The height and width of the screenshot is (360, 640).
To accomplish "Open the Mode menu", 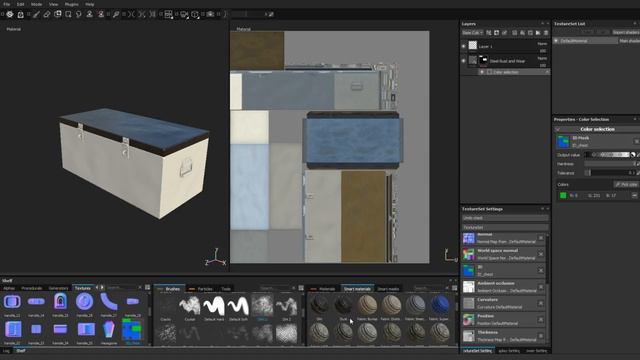I will (x=36, y=4).
